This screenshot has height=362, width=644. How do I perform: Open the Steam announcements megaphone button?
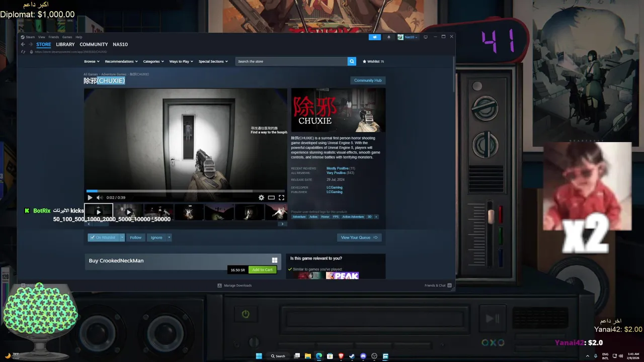tap(375, 37)
